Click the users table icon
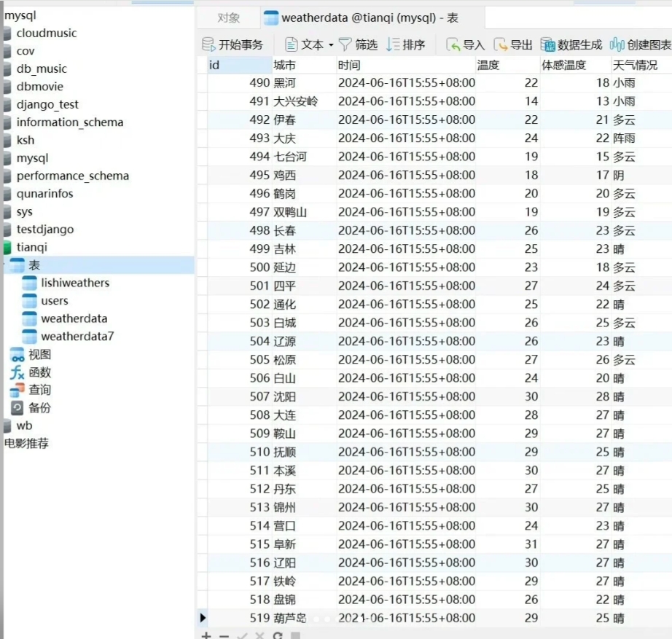 29,301
